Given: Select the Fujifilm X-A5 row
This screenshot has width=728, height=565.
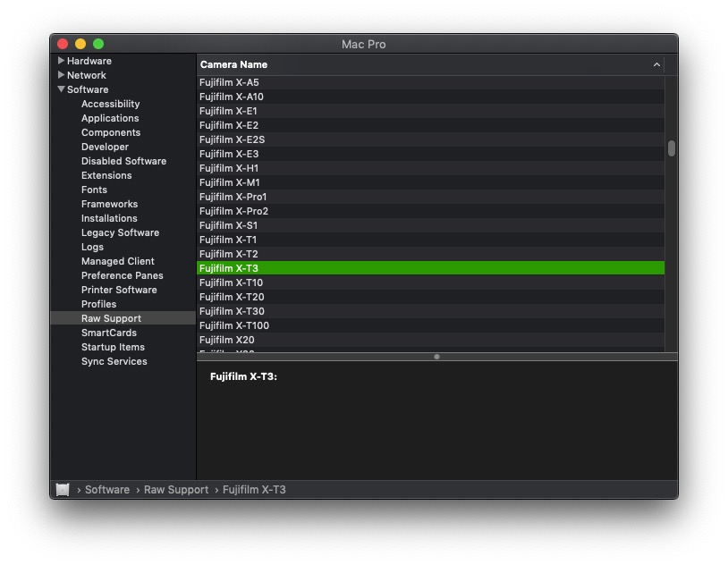Looking at the screenshot, I should 430,82.
